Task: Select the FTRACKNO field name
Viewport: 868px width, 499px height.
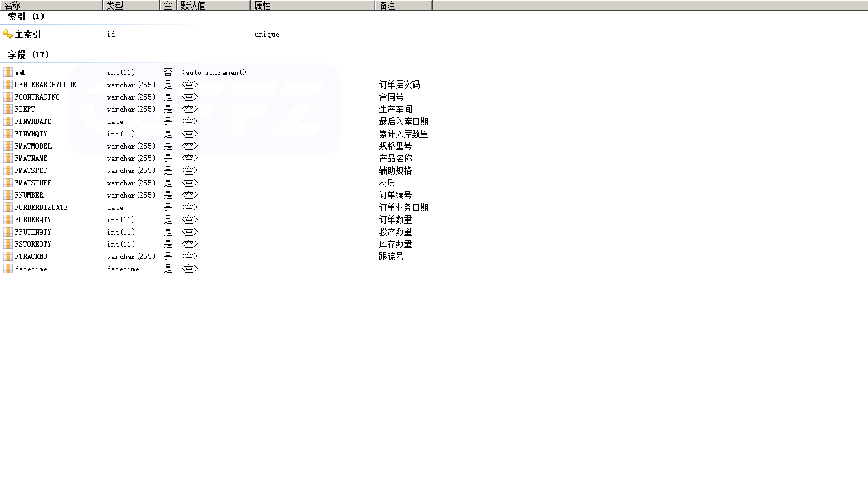Action: (x=31, y=256)
